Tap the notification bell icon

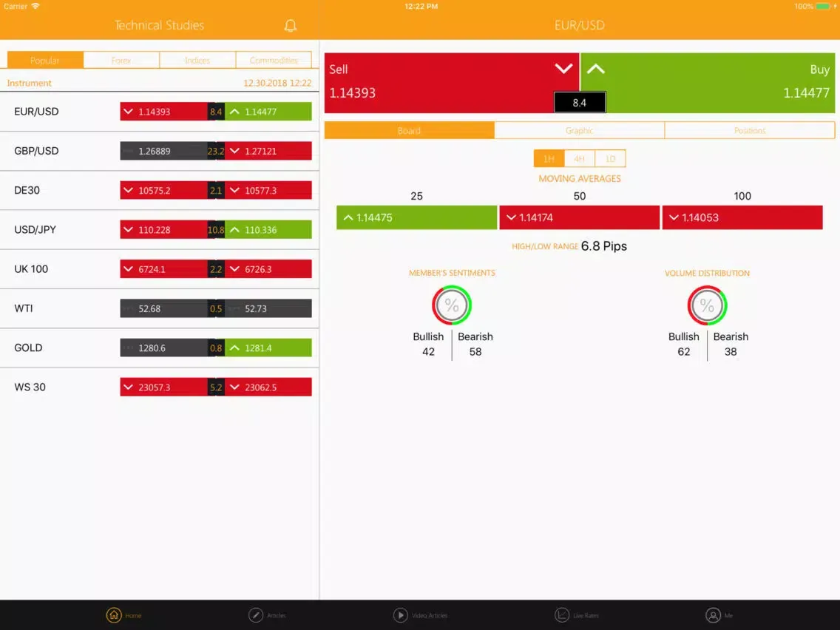(291, 25)
